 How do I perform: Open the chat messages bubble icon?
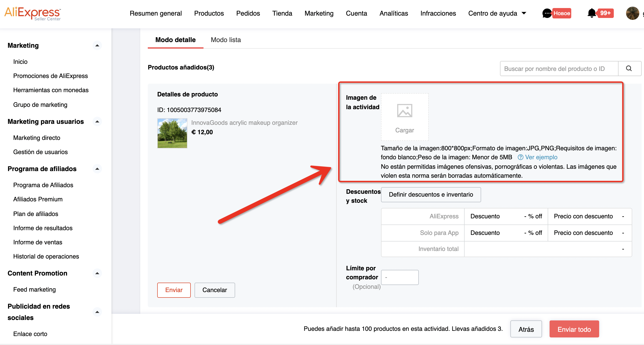pos(547,13)
